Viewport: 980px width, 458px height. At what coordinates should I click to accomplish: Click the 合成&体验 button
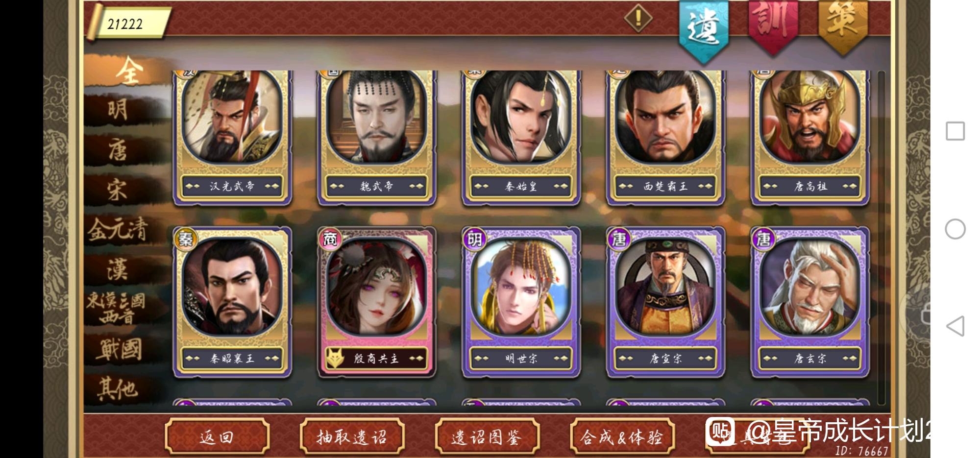click(622, 436)
